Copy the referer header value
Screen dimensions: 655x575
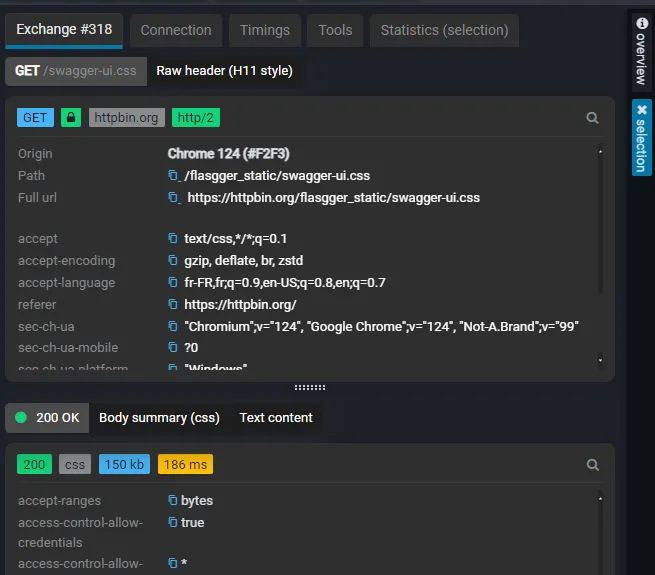[x=173, y=304]
